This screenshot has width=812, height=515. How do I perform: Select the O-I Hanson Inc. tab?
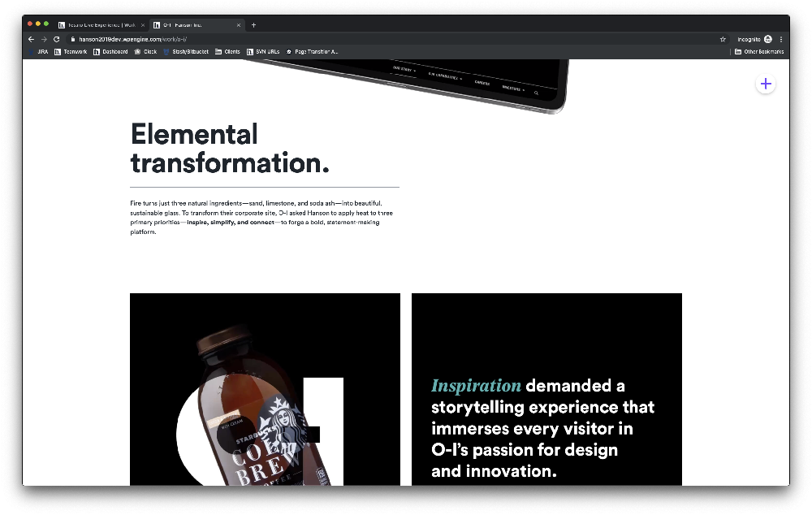(x=197, y=25)
